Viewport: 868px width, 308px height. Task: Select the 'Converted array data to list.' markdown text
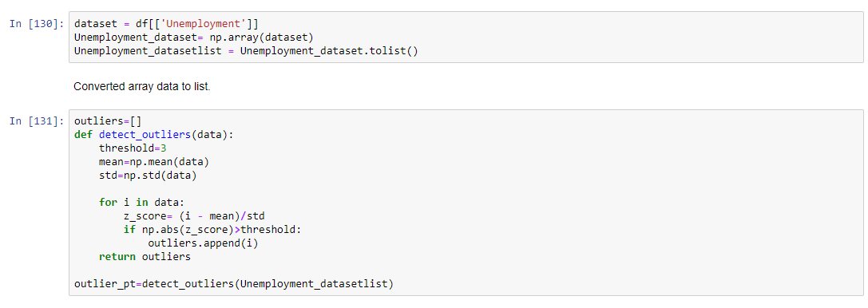(x=141, y=87)
